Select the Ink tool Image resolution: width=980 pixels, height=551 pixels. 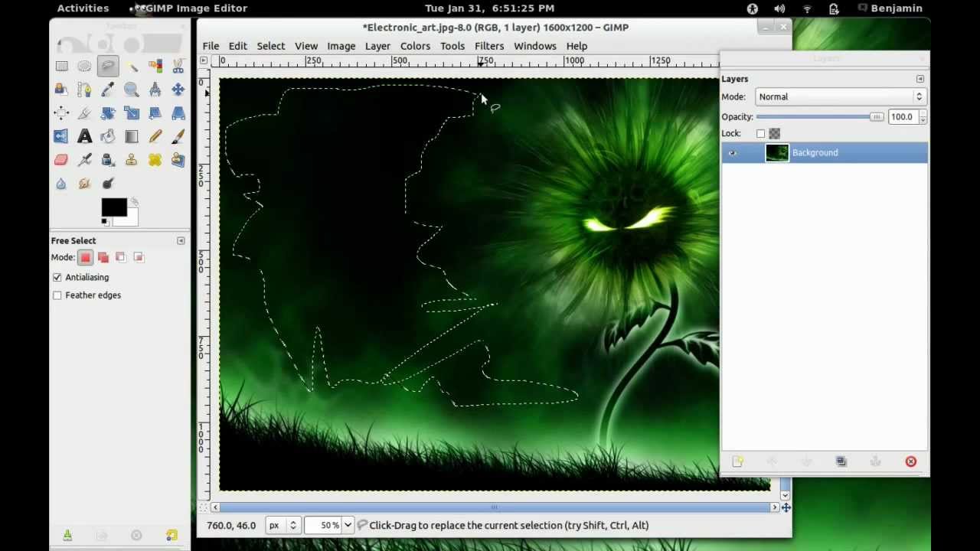click(108, 160)
